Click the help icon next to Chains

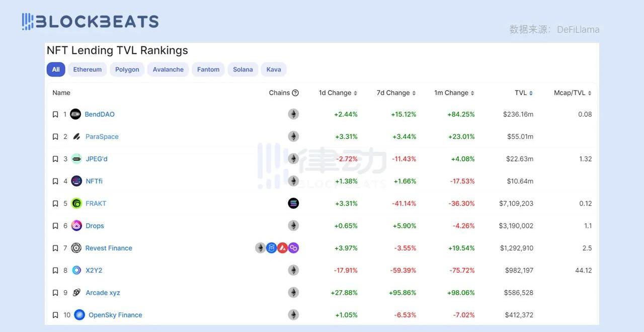pos(295,93)
